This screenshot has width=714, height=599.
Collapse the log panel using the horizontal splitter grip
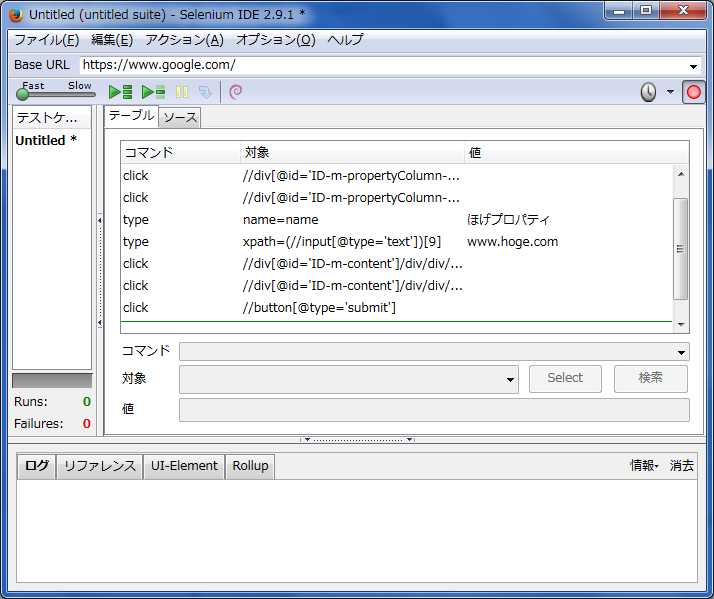(358, 440)
